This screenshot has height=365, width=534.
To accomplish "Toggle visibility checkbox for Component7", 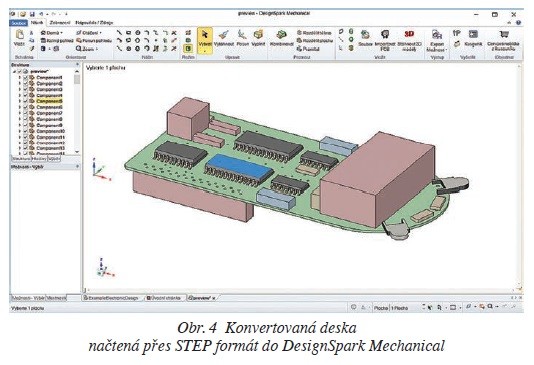I will (26, 113).
